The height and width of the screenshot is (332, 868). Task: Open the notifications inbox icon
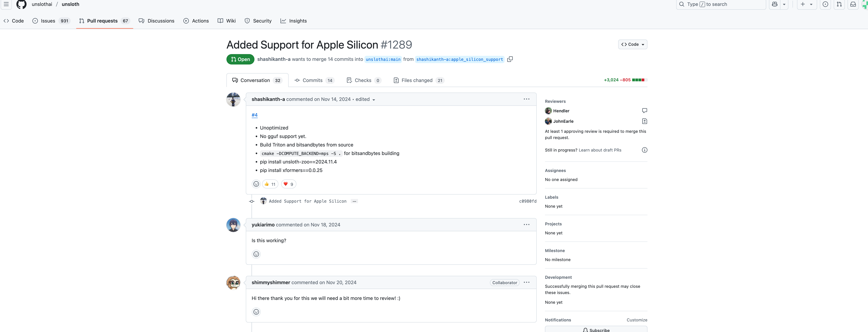coord(853,4)
